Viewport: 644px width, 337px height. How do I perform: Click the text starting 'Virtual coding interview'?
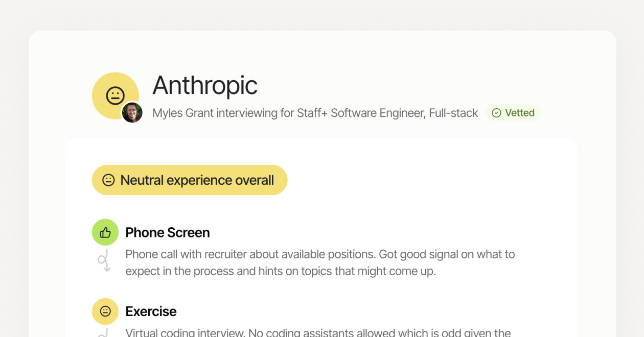pos(318,332)
